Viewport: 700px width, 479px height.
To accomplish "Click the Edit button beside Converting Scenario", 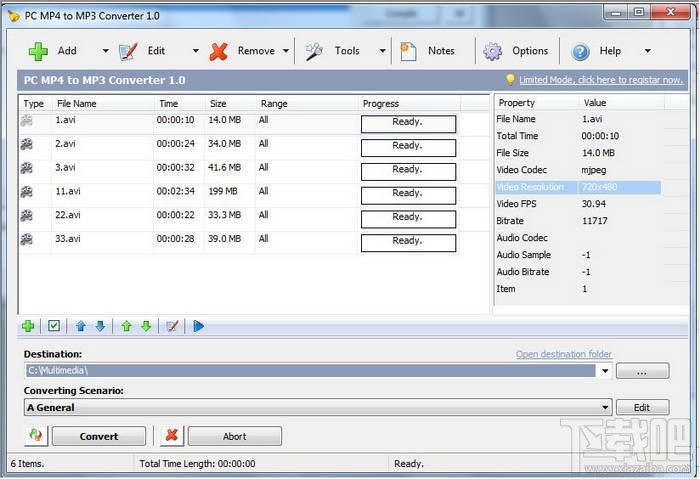I will [x=642, y=407].
